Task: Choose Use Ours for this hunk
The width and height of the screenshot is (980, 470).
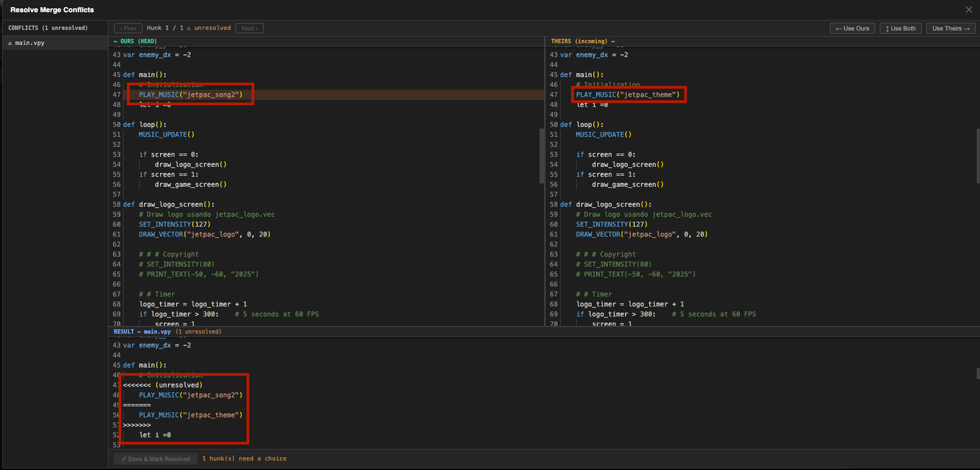Action: click(x=852, y=28)
